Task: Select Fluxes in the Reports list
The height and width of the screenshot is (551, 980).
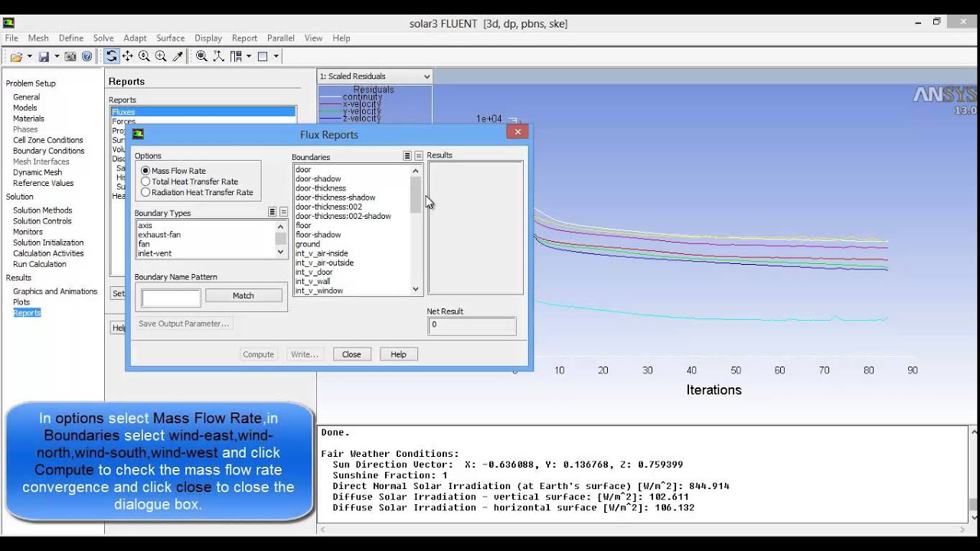Action: point(203,112)
